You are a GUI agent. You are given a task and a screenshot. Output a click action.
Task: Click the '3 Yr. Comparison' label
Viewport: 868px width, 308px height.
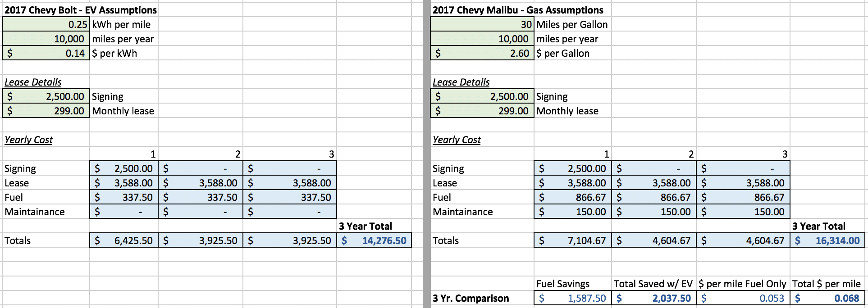(471, 298)
